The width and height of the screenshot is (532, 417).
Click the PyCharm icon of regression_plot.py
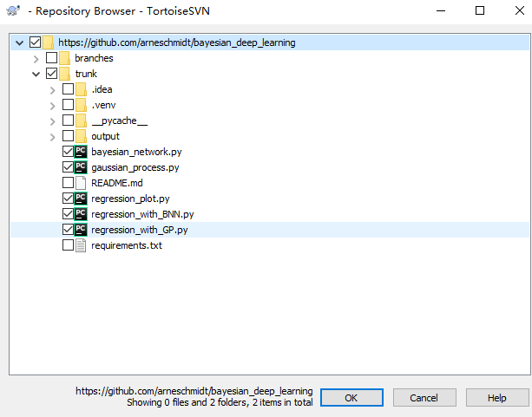click(81, 199)
